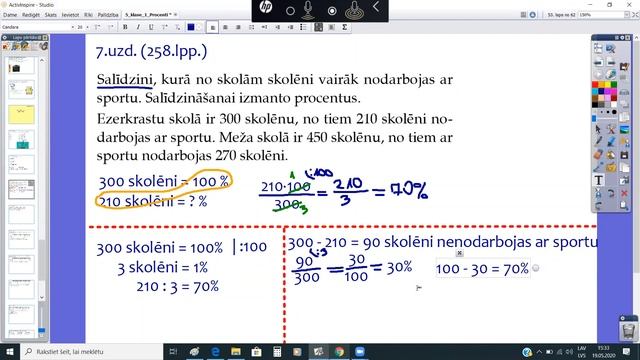Select the Text tool
This screenshot has width=640, height=360.
[598, 180]
